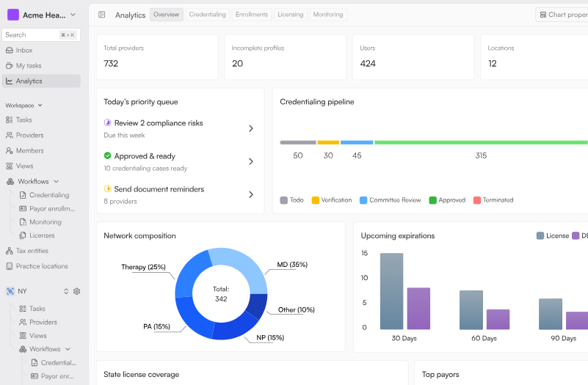The height and width of the screenshot is (385, 588).
Task: Click the NY Workflows icon
Action: click(23, 349)
